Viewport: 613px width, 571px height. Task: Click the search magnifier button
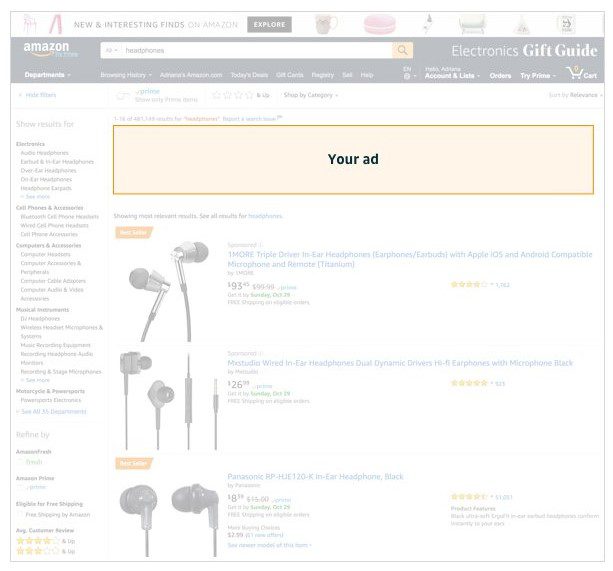coord(402,50)
